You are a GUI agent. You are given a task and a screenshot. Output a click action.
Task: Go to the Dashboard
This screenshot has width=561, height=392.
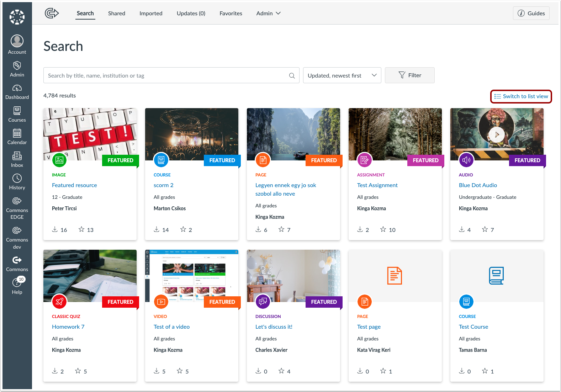[x=17, y=92]
